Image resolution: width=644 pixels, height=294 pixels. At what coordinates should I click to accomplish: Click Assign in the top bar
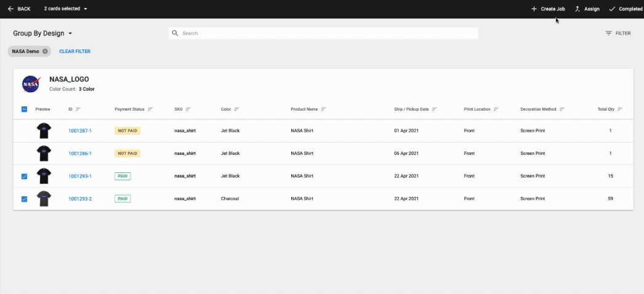pyautogui.click(x=587, y=9)
